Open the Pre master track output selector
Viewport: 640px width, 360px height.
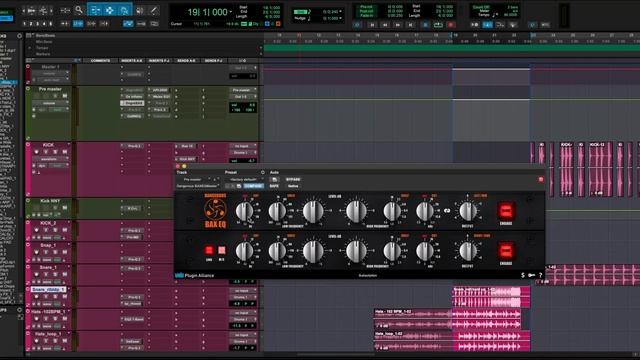click(x=244, y=97)
